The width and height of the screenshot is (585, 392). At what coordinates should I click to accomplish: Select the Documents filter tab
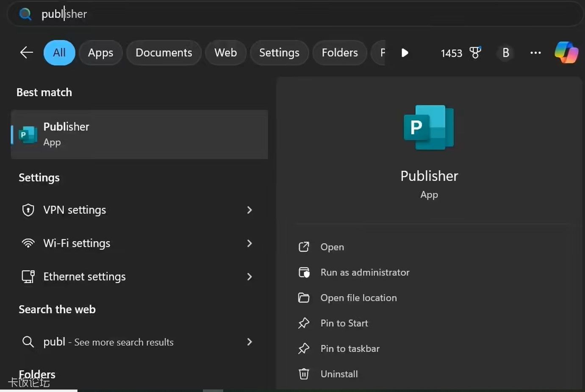[x=164, y=53]
